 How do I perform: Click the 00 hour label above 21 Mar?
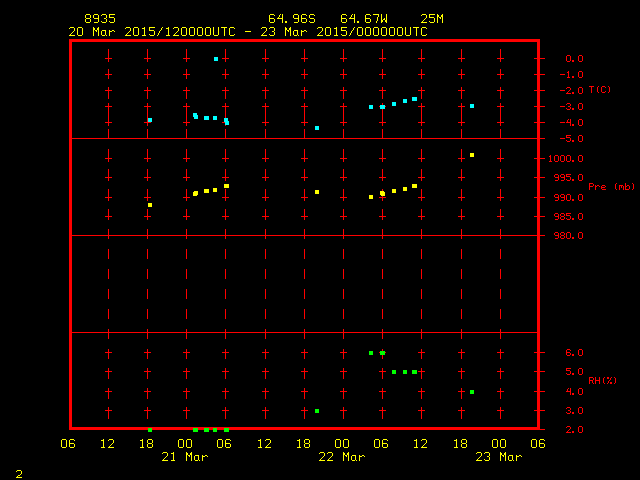185,444
